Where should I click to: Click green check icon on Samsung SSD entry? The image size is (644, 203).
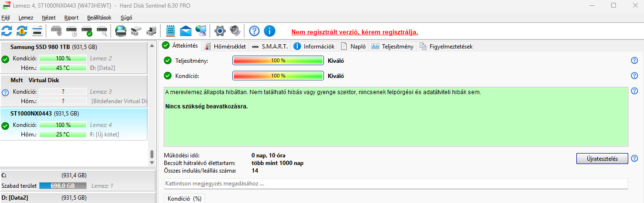(5, 59)
